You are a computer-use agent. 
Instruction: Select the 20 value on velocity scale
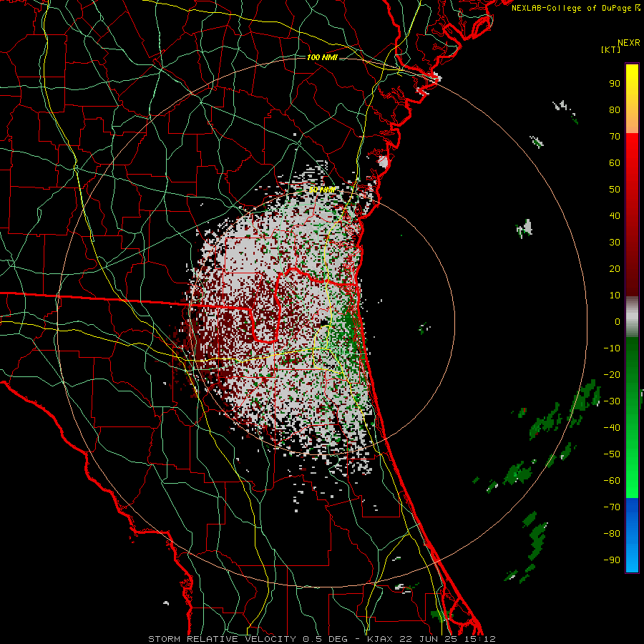tap(615, 269)
